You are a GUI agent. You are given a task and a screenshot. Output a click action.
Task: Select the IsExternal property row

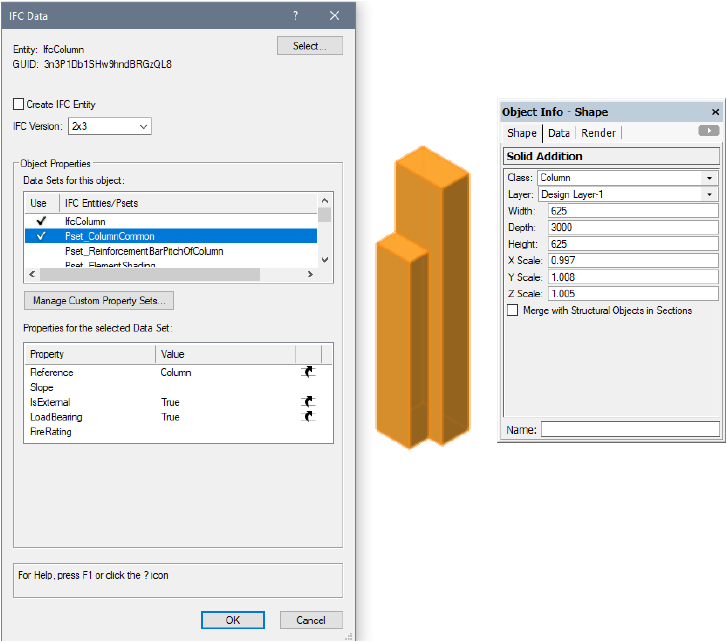178,402
